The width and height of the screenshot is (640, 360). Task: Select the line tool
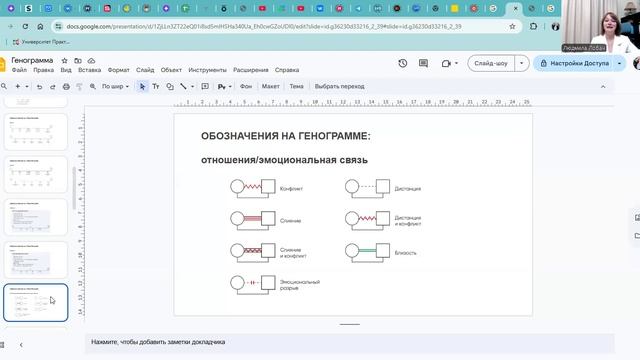pos(184,87)
